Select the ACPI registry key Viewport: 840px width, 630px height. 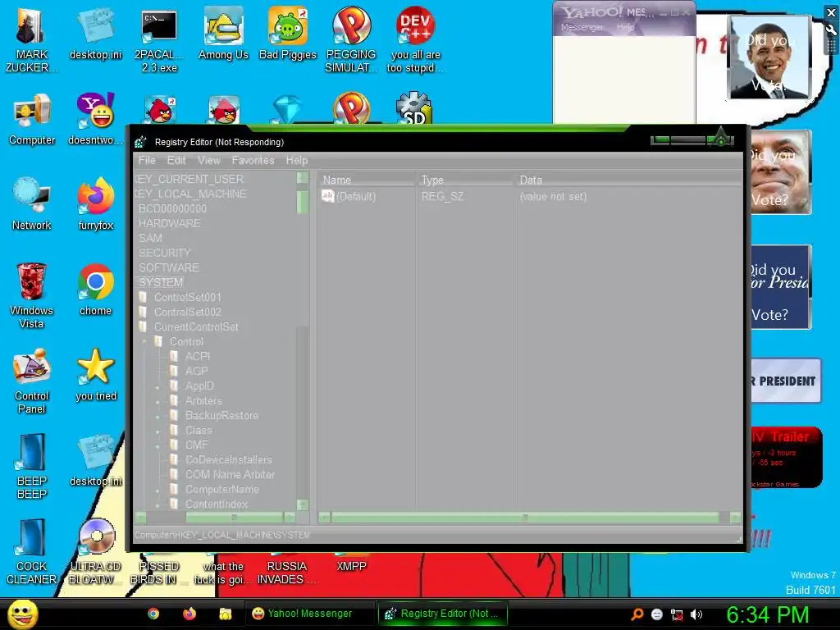click(x=197, y=356)
